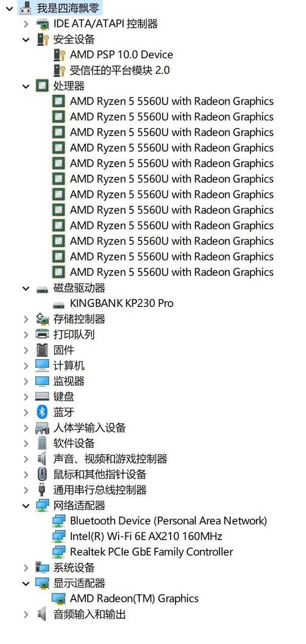Image resolution: width=306 pixels, height=644 pixels.
Task: Expand the 监视器 category
Action: 26,381
